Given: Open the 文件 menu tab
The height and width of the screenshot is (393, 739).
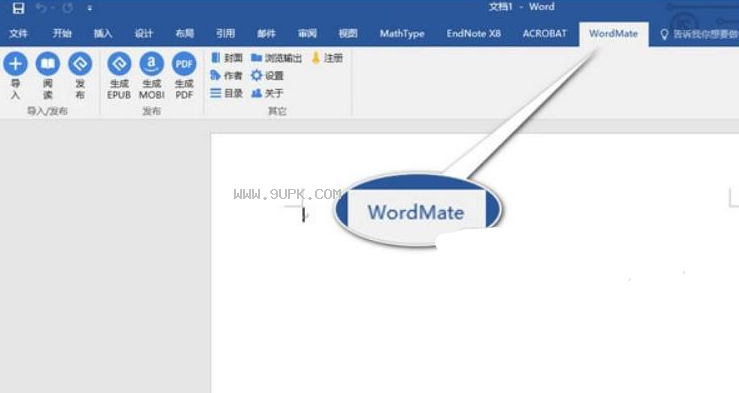Looking at the screenshot, I should (x=18, y=33).
